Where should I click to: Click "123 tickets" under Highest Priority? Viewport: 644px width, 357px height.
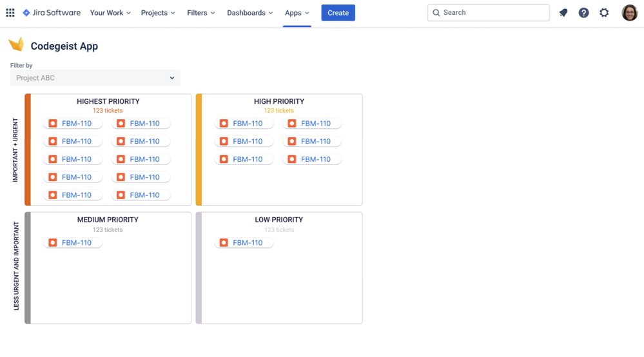point(108,110)
